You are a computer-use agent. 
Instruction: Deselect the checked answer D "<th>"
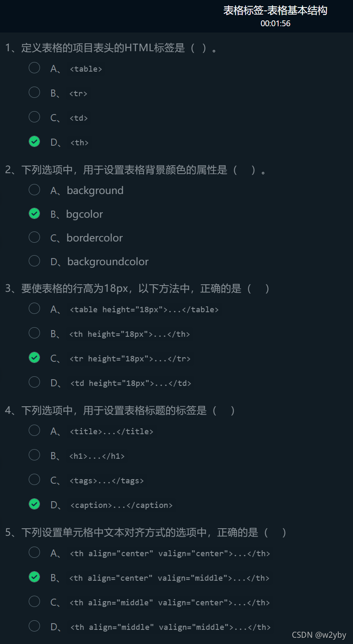tap(34, 141)
